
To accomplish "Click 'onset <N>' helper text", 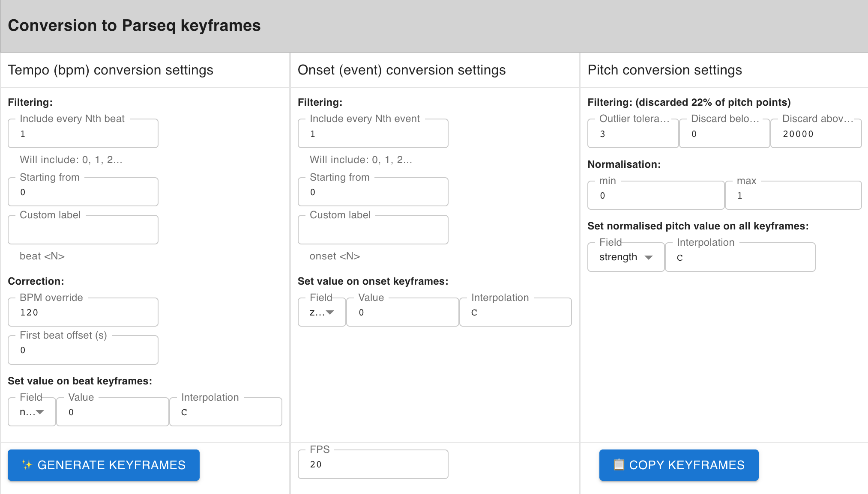I will [x=335, y=256].
